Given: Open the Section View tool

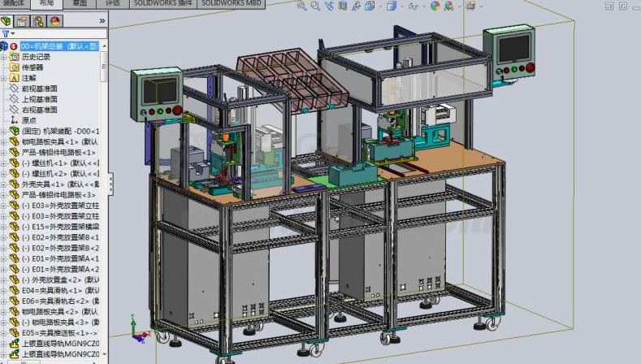Looking at the screenshot, I should [x=343, y=6].
